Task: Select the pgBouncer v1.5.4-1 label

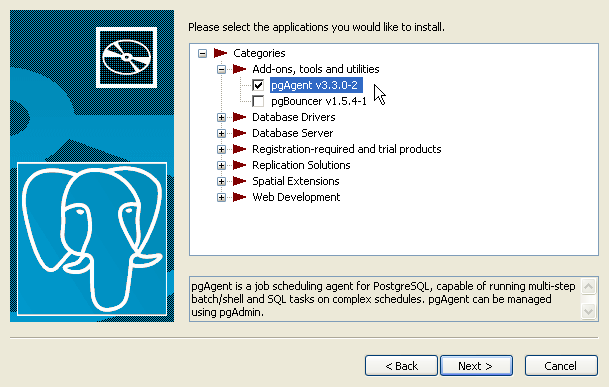Action: [x=319, y=101]
